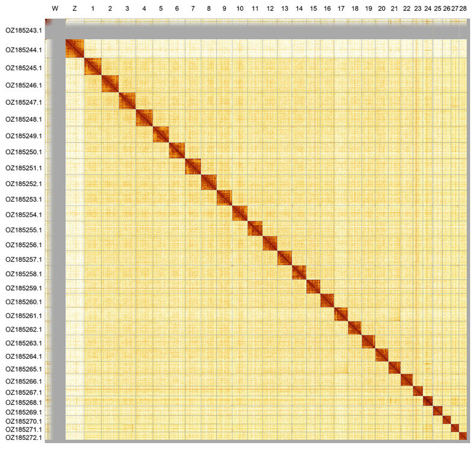Click the chromosome 17 diagonal block

[341, 314]
